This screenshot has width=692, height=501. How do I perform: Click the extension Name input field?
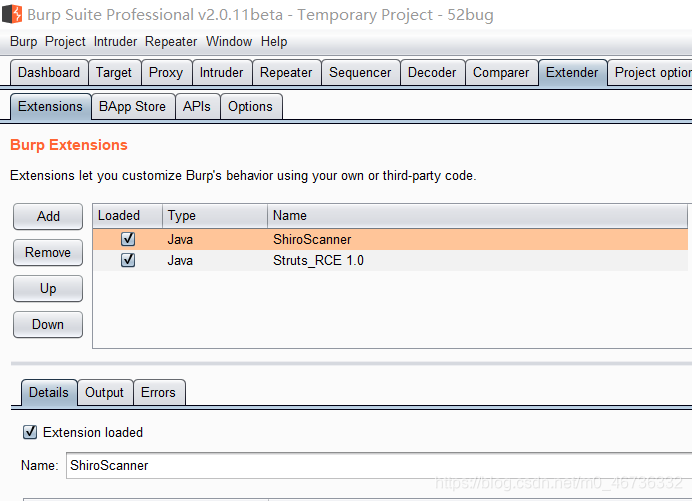(379, 465)
